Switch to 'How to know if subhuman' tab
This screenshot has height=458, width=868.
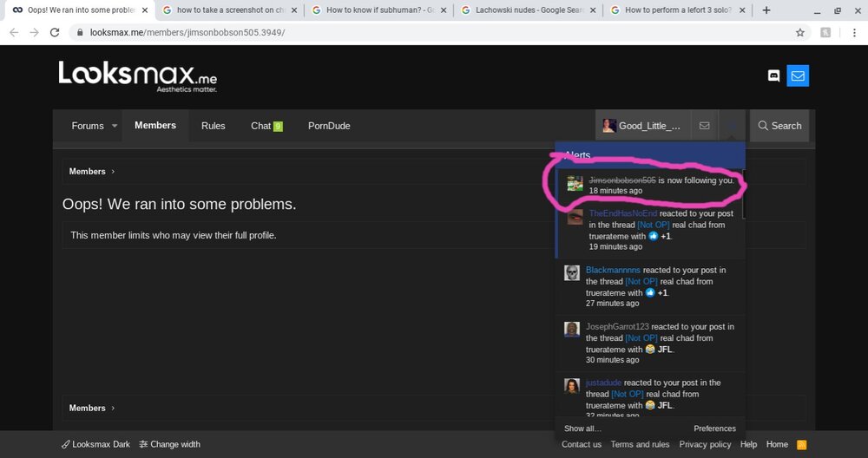coord(378,10)
